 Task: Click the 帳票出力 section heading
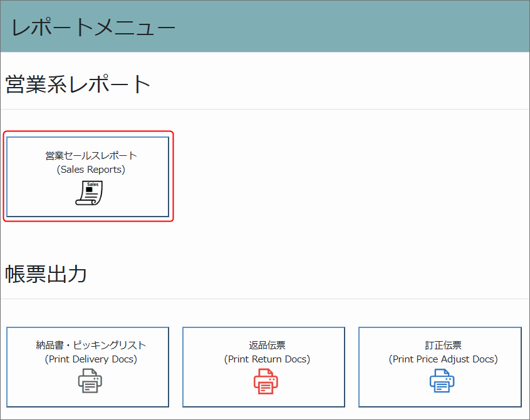[46, 274]
